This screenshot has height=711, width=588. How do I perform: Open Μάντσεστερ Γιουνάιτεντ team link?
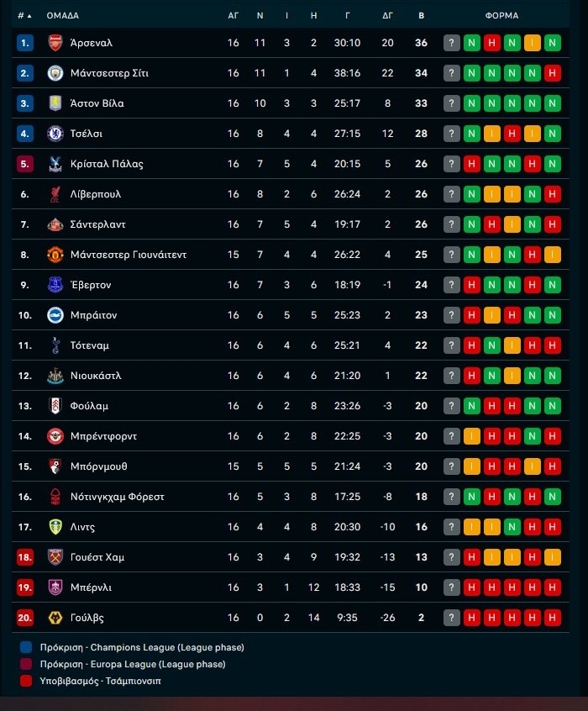coord(129,255)
